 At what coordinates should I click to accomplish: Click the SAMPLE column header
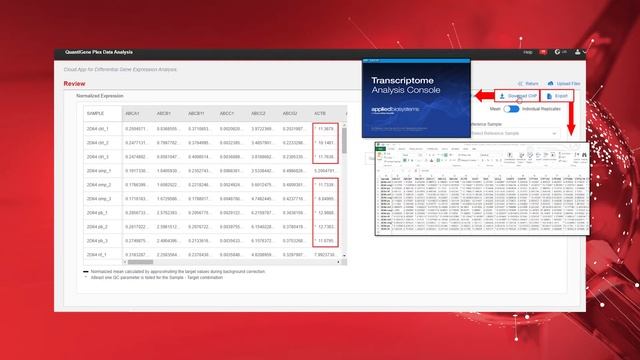pos(102,113)
